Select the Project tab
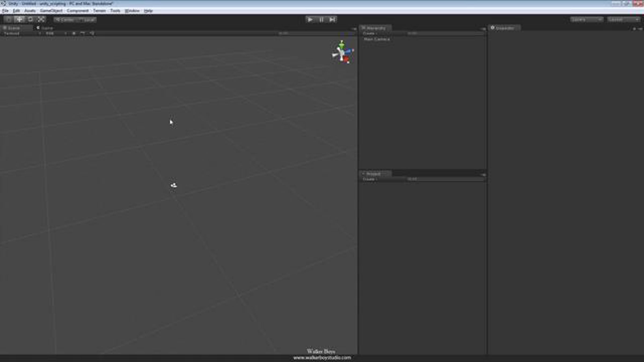 375,174
